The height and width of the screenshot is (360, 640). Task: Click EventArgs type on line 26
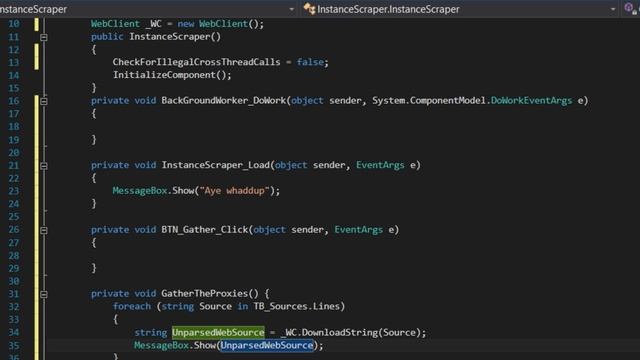click(x=358, y=229)
